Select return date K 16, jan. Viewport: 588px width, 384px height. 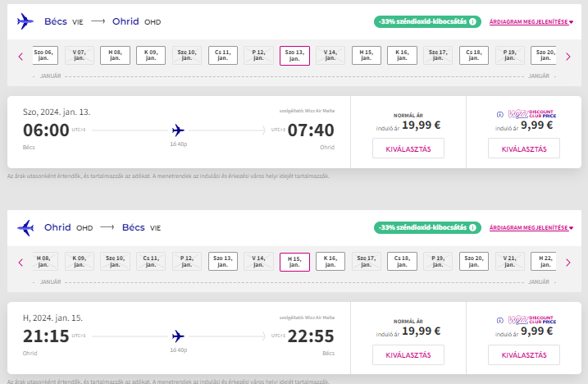(x=330, y=262)
